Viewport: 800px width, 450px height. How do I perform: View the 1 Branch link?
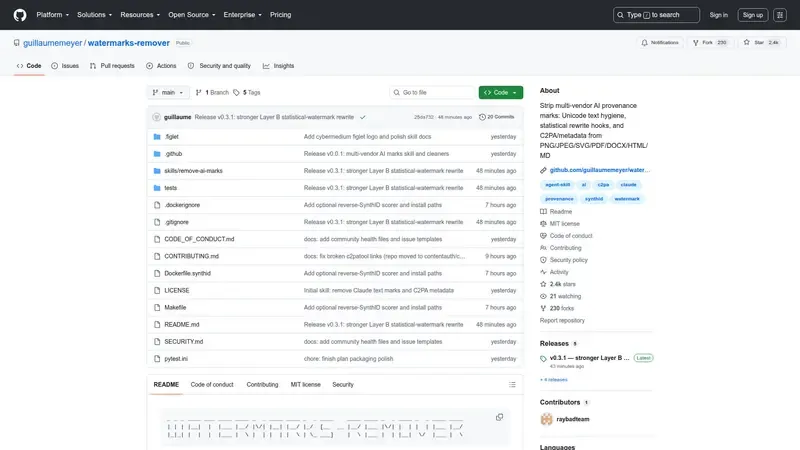coord(212,92)
